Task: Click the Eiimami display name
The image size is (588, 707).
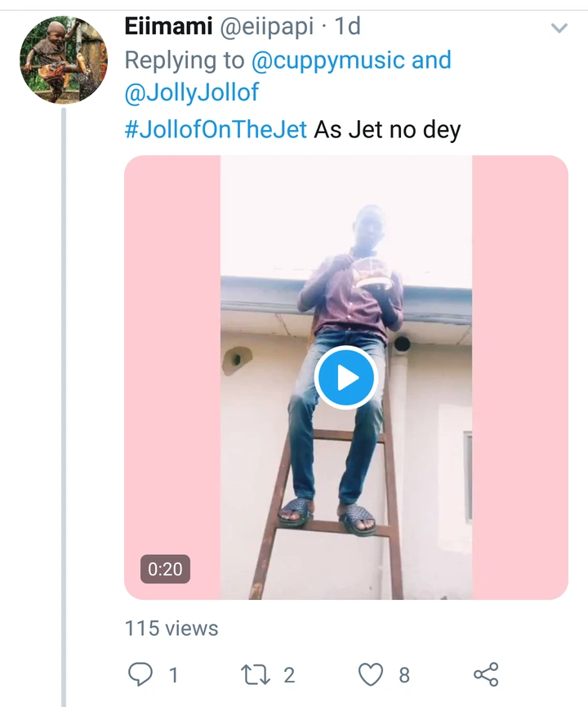Action: point(169,26)
